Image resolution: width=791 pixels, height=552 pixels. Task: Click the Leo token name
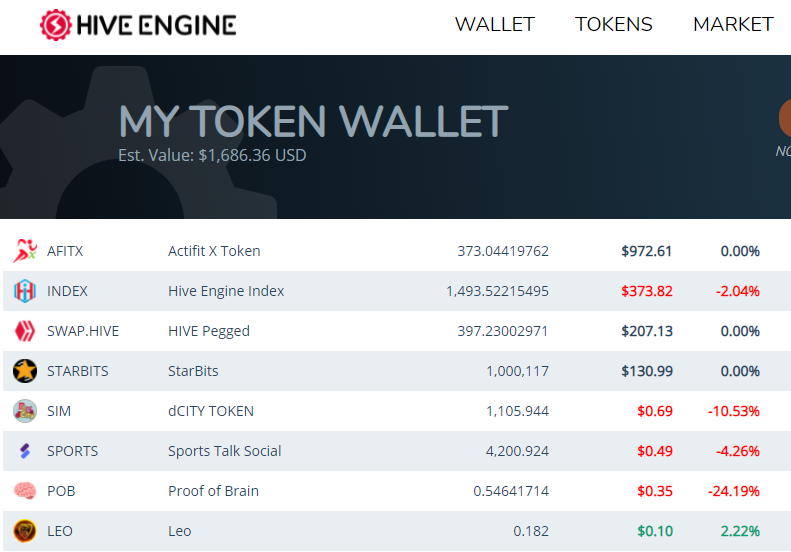180,531
